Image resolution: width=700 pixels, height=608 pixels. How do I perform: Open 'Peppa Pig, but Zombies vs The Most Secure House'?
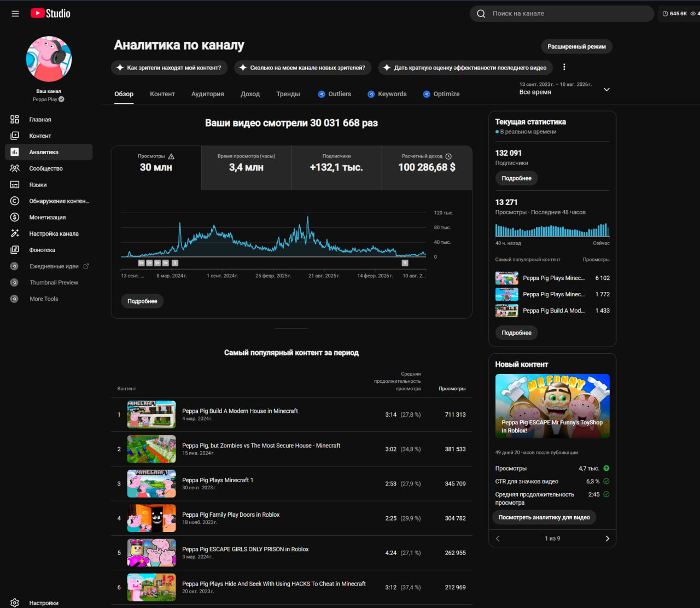pyautogui.click(x=261, y=446)
